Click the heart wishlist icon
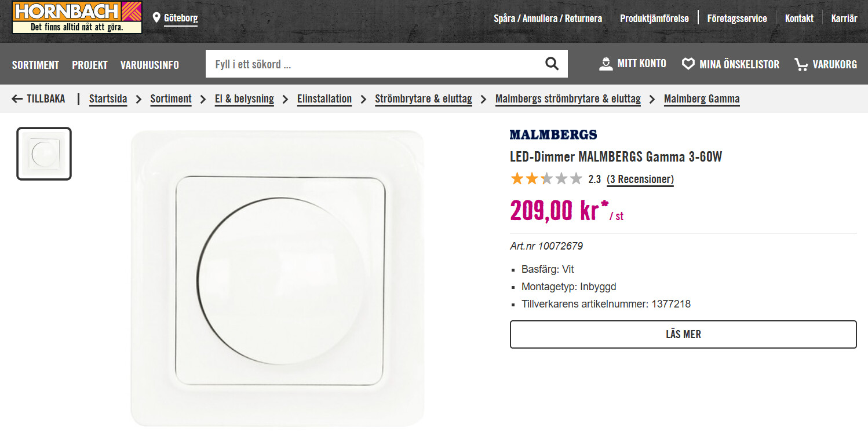 pyautogui.click(x=688, y=64)
